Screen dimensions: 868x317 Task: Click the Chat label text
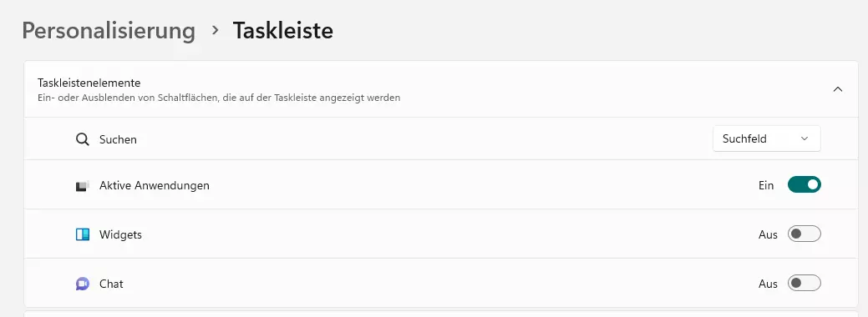[x=111, y=284]
